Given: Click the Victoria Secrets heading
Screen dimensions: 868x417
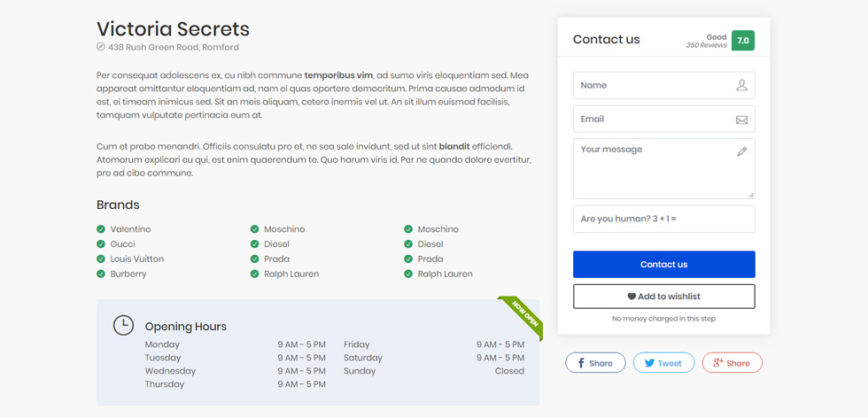Looking at the screenshot, I should (x=173, y=28).
